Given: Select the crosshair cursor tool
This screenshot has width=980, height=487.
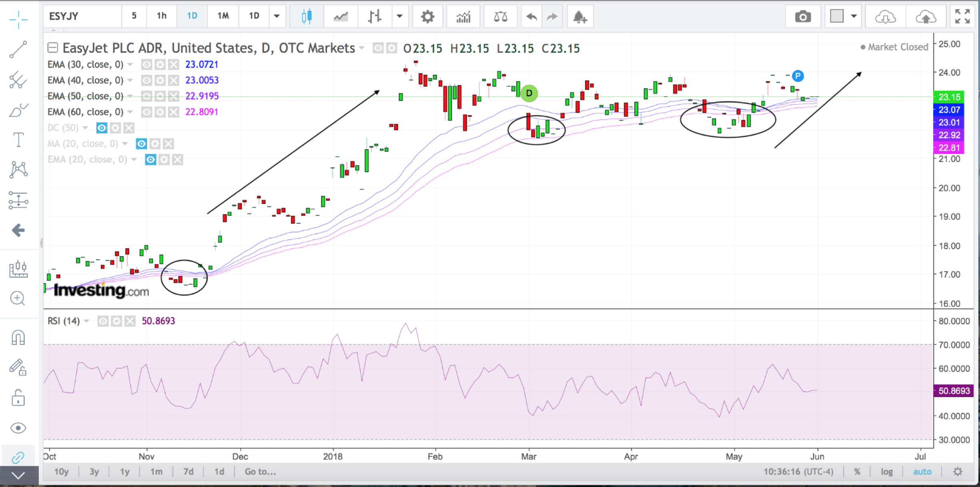Looking at the screenshot, I should click(x=18, y=19).
